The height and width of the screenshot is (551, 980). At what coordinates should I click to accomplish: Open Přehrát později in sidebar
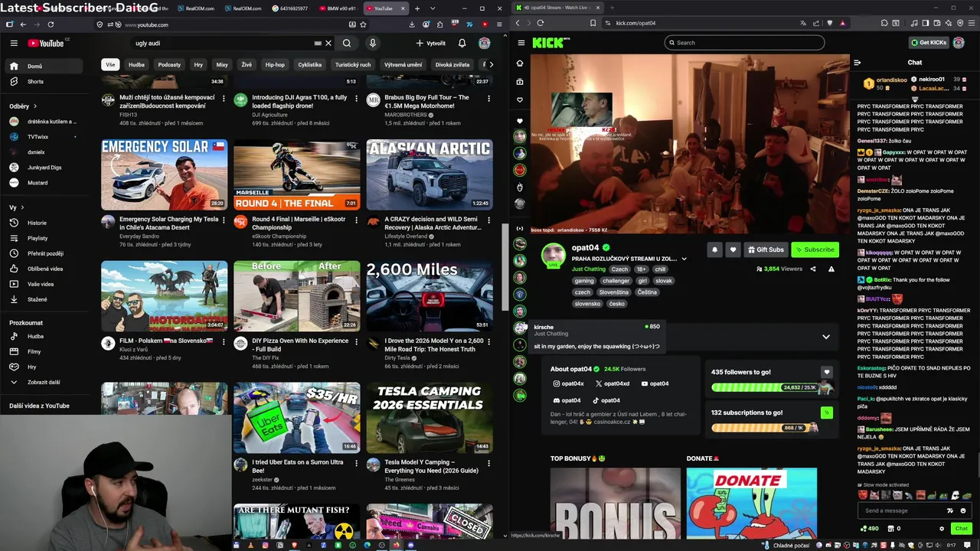pos(44,253)
